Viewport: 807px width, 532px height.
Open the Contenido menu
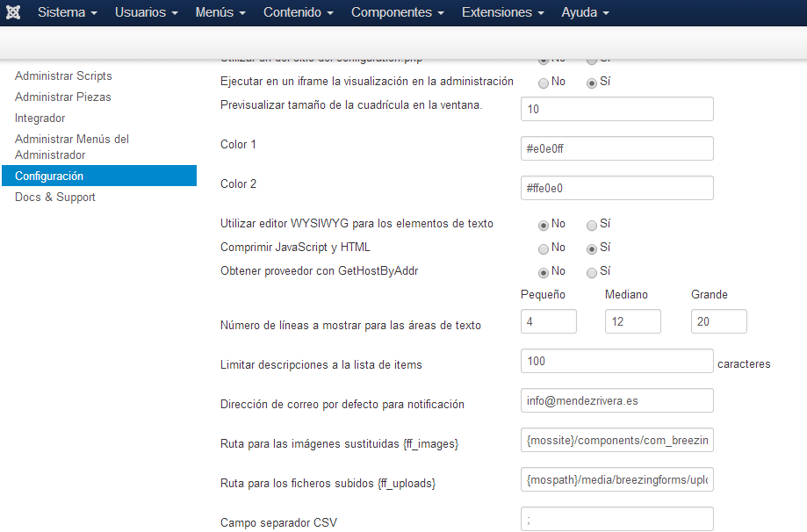[299, 12]
